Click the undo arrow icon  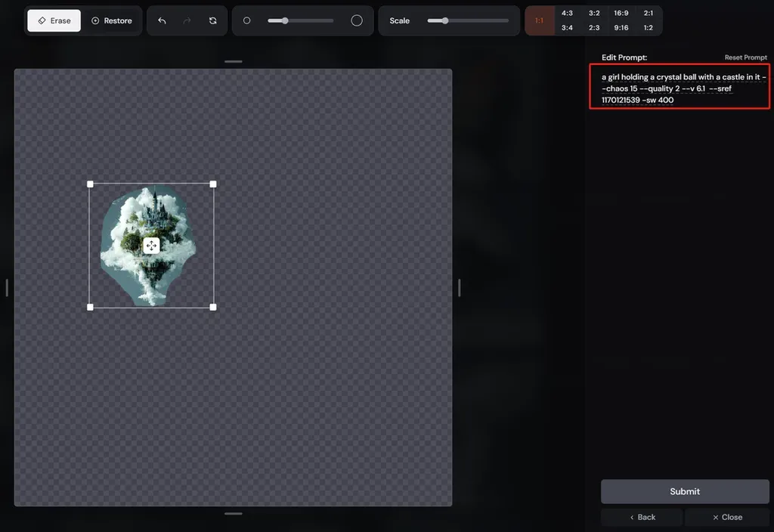point(162,20)
